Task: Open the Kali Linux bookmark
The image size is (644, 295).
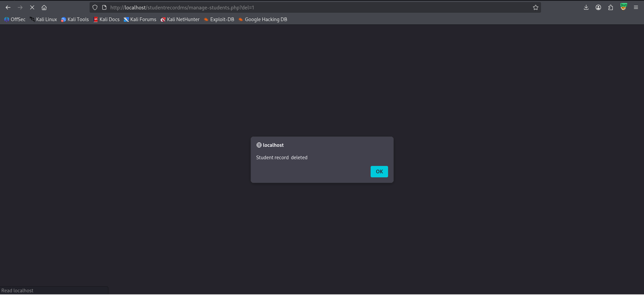Action: pos(43,19)
